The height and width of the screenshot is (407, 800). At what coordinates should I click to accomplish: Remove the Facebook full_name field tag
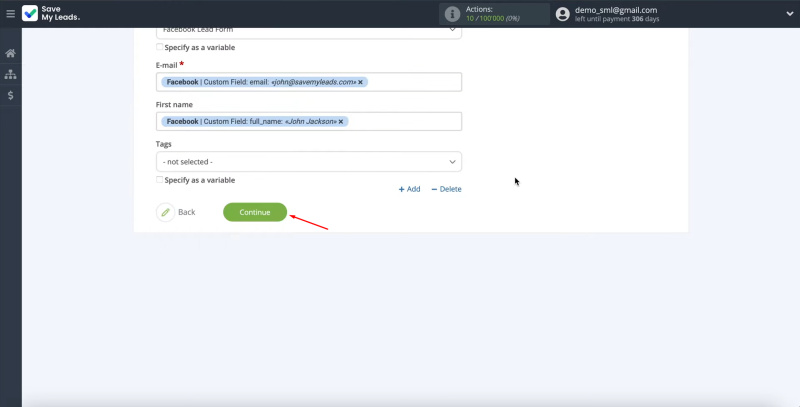point(341,122)
